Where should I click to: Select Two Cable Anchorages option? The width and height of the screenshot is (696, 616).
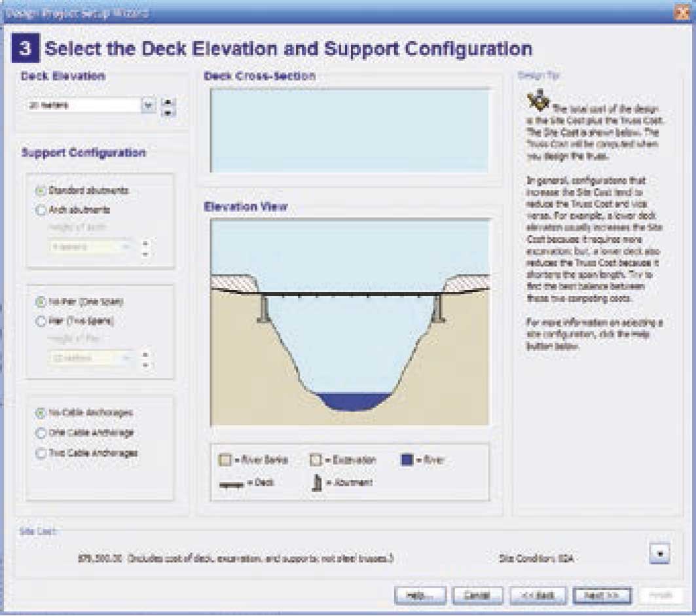[41, 453]
